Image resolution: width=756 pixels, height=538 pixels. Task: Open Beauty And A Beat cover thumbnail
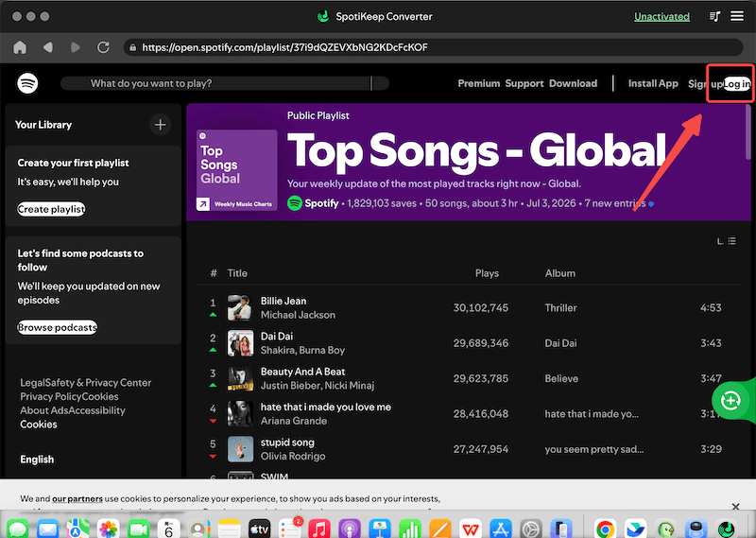click(240, 378)
